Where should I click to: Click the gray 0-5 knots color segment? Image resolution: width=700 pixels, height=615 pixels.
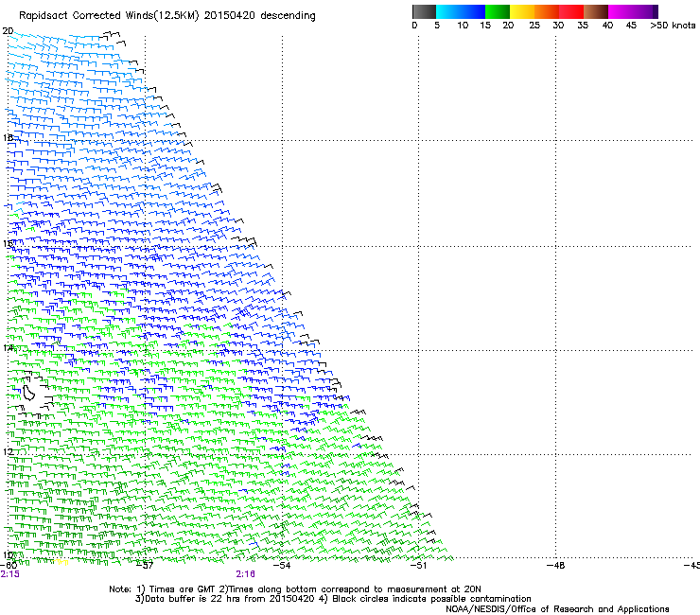pyautogui.click(x=424, y=11)
